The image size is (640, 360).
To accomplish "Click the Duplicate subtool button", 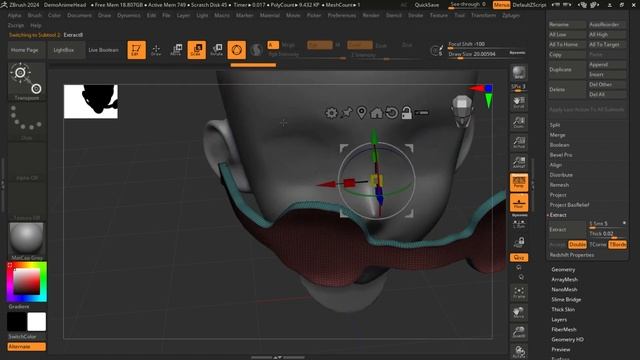I will click(x=567, y=69).
